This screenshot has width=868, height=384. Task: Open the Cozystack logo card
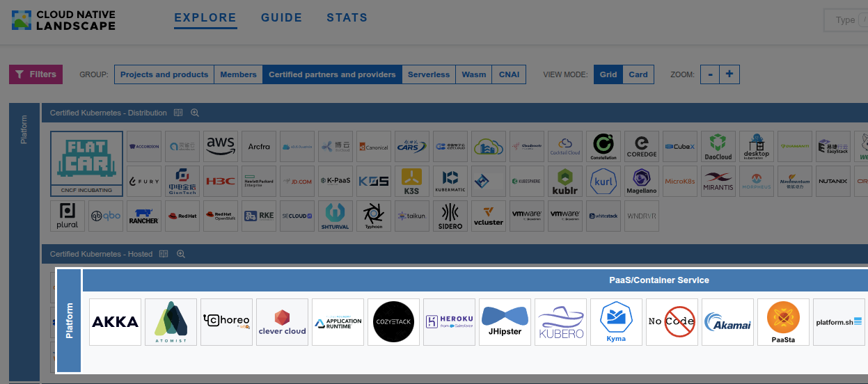click(394, 322)
